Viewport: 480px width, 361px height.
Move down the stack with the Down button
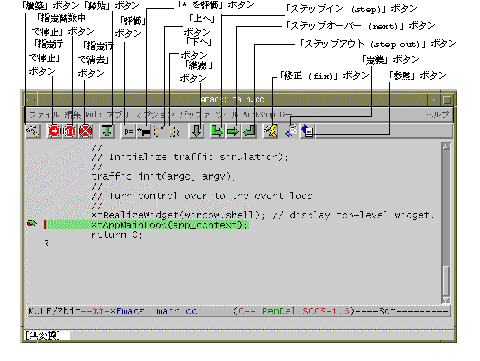174,132
